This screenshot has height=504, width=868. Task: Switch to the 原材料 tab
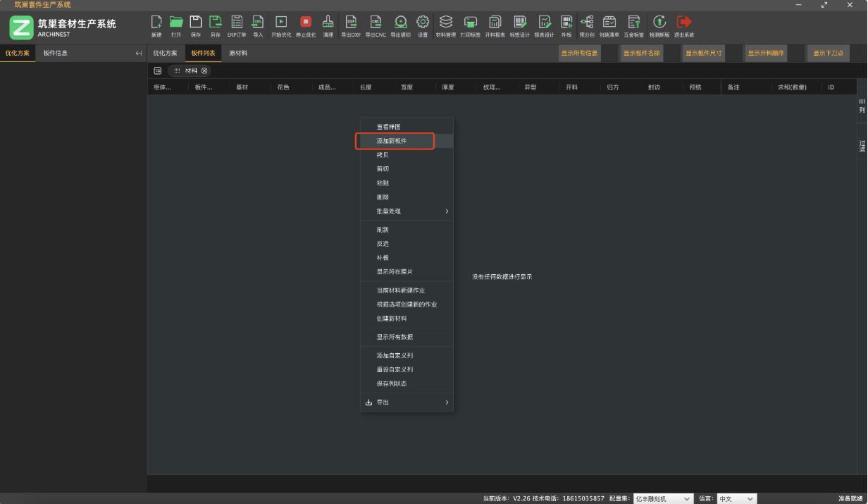238,54
